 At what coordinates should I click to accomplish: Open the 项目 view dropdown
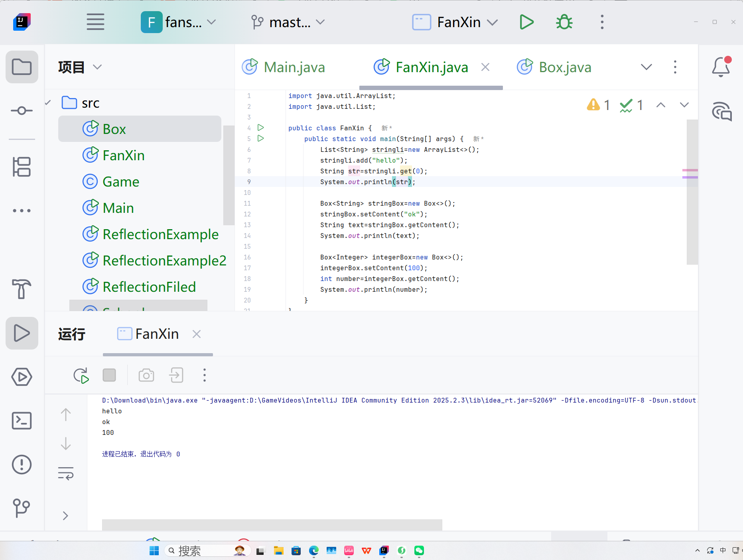click(x=80, y=67)
